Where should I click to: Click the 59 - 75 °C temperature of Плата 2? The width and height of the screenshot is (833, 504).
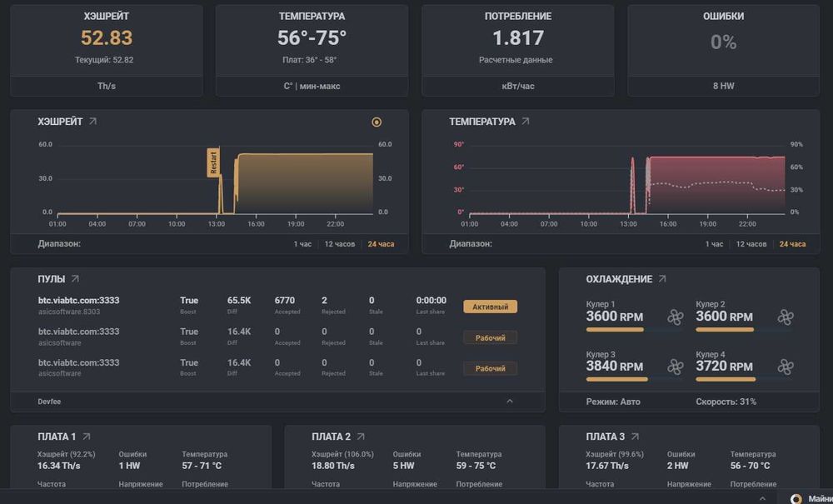476,466
